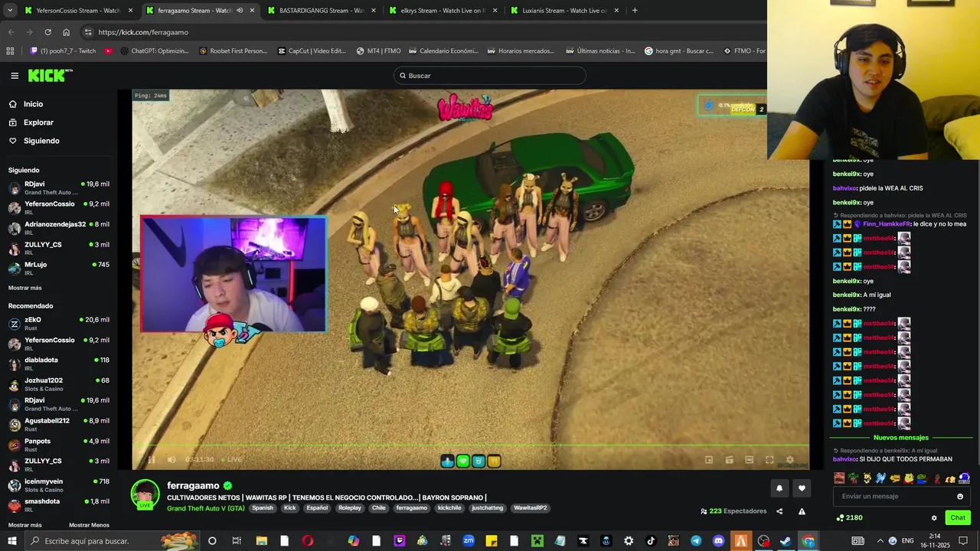Collapse with Mostrar Menos
The height and width of the screenshot is (551, 980).
pos(89,525)
